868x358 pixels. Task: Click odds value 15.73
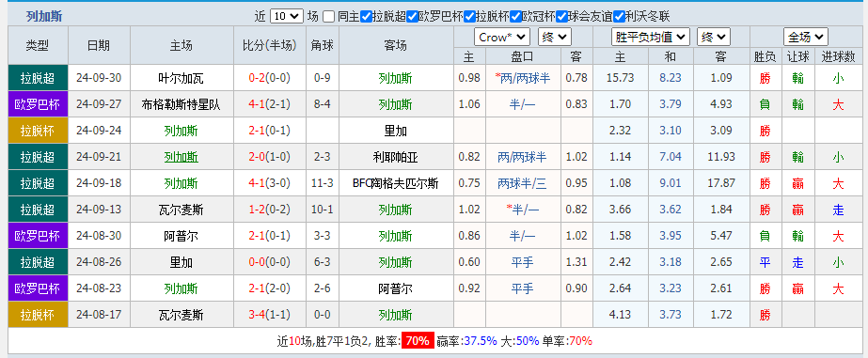coord(620,78)
